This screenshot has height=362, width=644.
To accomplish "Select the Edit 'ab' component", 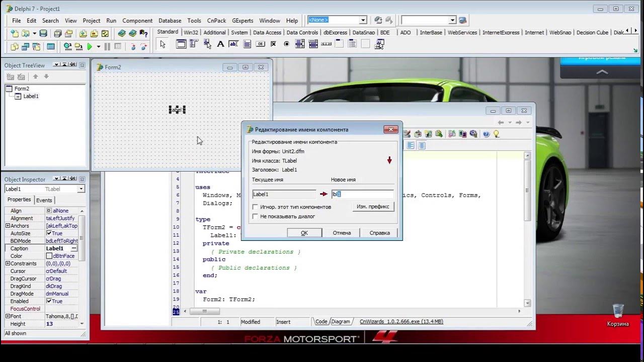I will pyautogui.click(x=233, y=44).
